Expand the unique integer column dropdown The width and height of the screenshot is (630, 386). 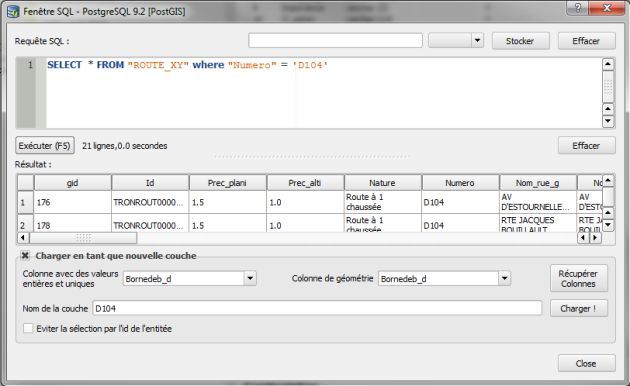point(250,278)
